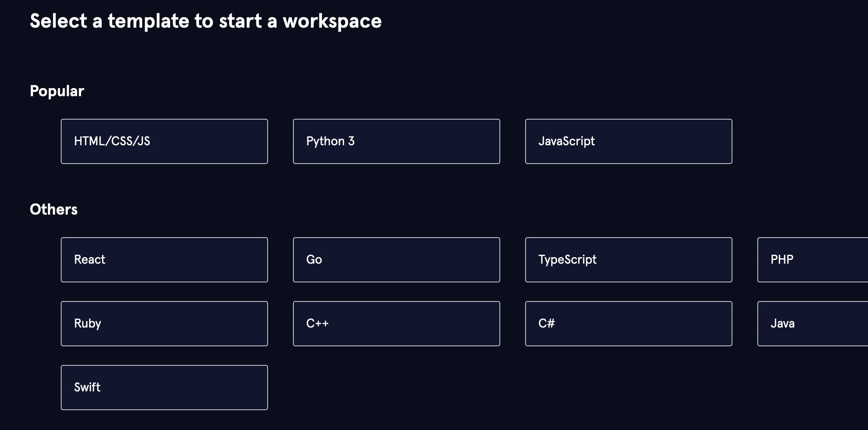Click the 'Select a template' page title

pos(205,21)
